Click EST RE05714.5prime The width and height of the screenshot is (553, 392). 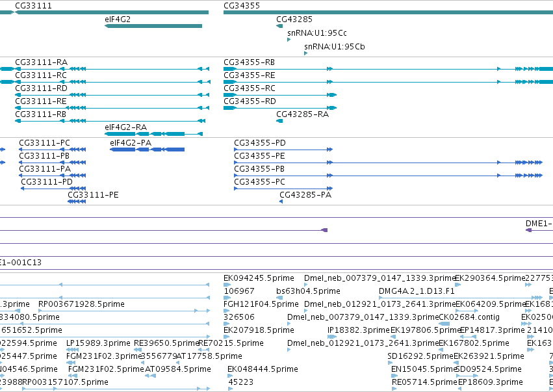424,382
